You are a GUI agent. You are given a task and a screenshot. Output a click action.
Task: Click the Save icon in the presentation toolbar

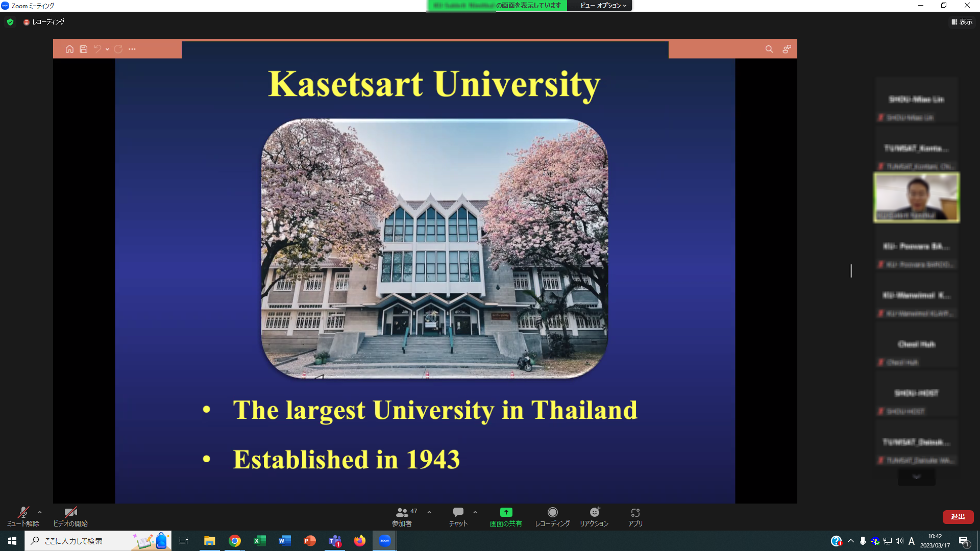pyautogui.click(x=84, y=49)
